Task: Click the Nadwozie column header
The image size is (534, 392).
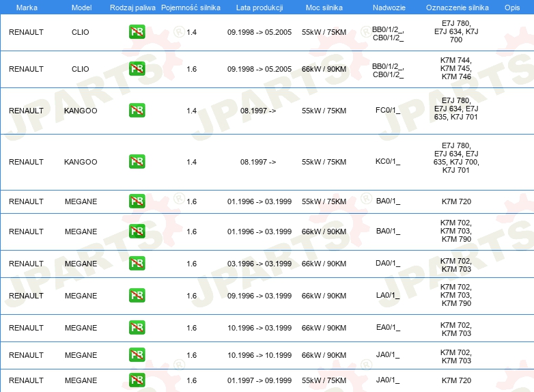Action: [389, 8]
